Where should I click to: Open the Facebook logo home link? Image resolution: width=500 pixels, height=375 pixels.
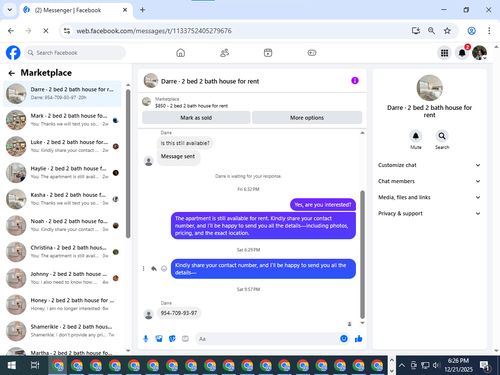(x=13, y=53)
